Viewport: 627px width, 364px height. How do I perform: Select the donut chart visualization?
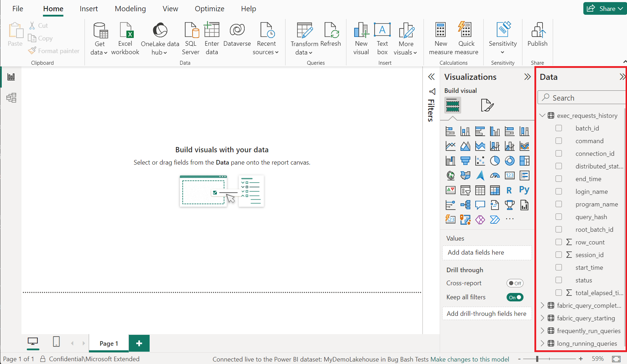click(x=509, y=161)
